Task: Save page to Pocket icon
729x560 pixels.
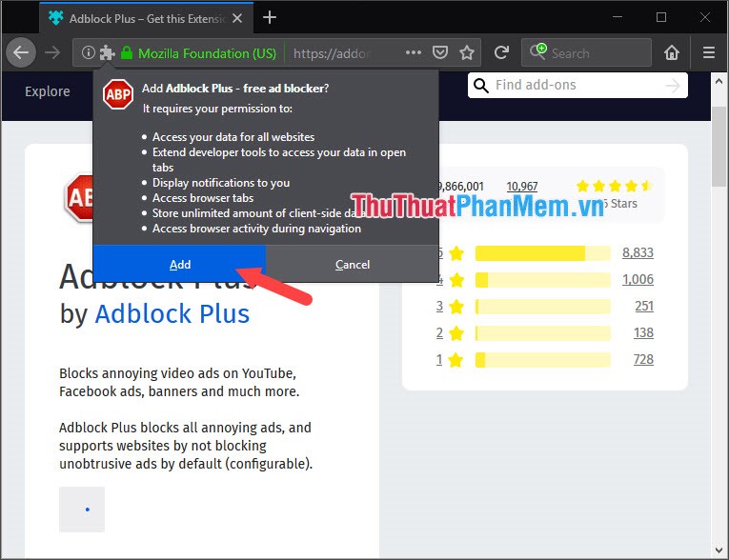Action: (440, 52)
